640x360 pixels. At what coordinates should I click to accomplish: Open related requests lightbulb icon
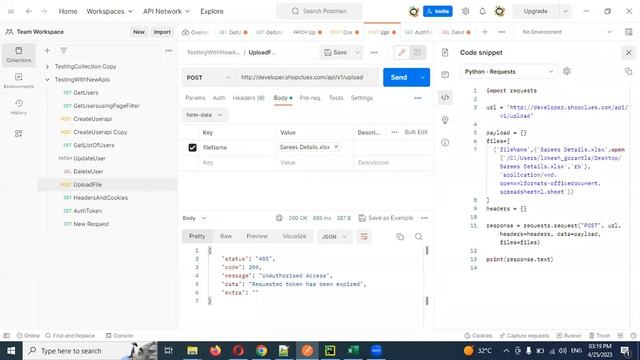445,120
